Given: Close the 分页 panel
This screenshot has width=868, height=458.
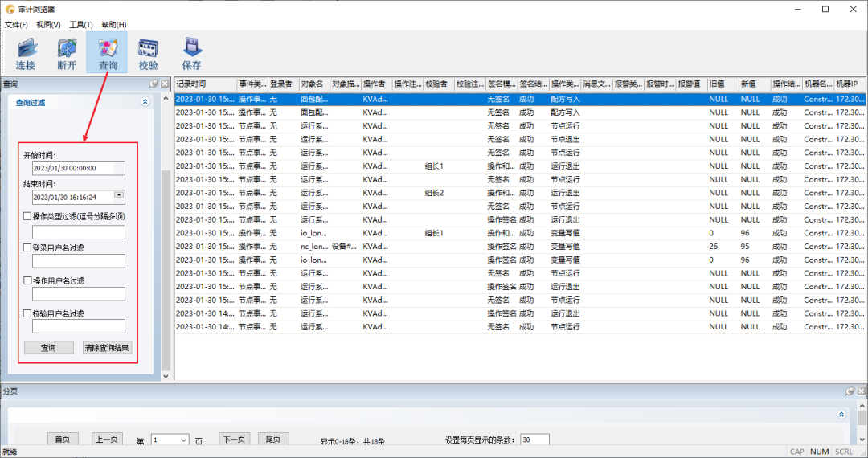Looking at the screenshot, I should tap(862, 391).
